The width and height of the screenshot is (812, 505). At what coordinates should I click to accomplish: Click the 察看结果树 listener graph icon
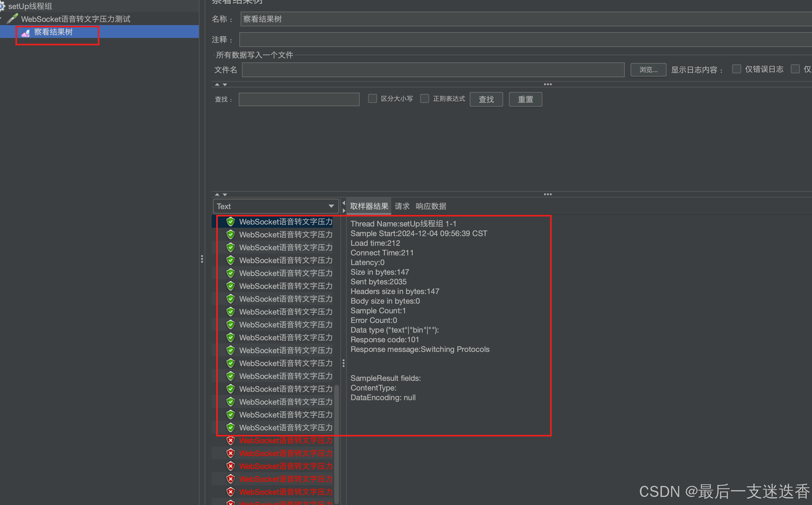point(26,33)
